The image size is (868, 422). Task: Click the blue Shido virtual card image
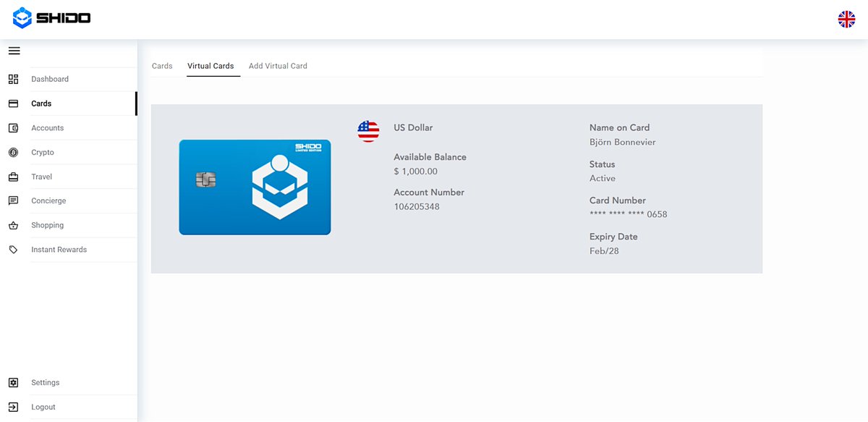(255, 187)
